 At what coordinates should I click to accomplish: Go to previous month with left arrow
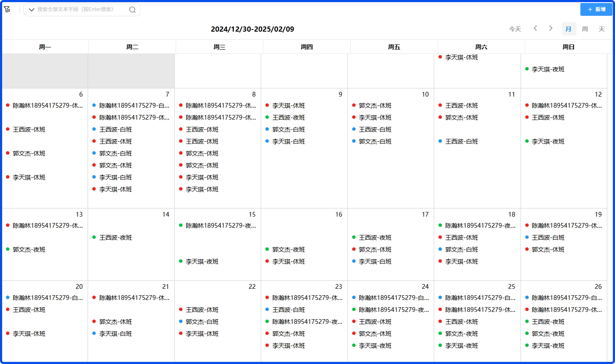[x=535, y=29]
